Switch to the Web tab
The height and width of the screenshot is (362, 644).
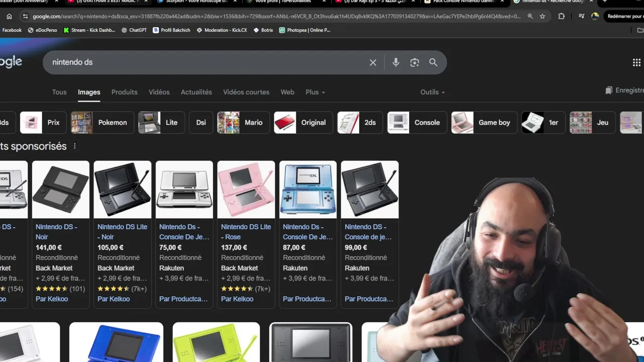[x=287, y=92]
